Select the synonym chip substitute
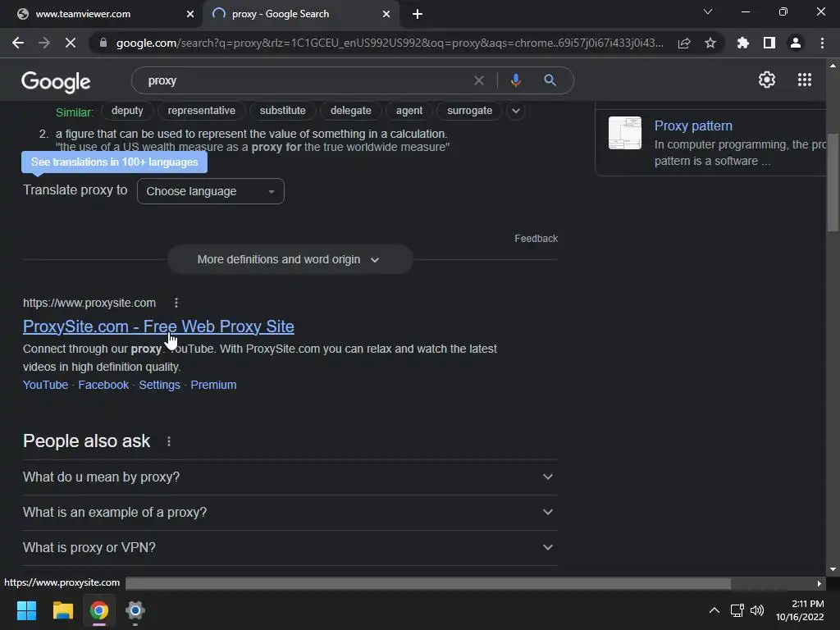Screen dimensions: 840x630 click(x=283, y=111)
